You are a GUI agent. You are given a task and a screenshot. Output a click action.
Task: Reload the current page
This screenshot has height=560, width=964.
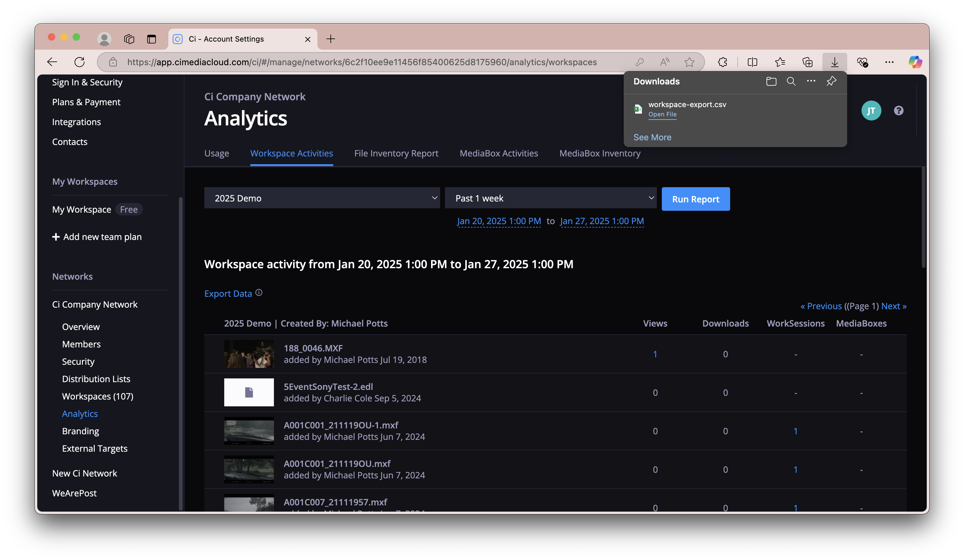click(80, 62)
